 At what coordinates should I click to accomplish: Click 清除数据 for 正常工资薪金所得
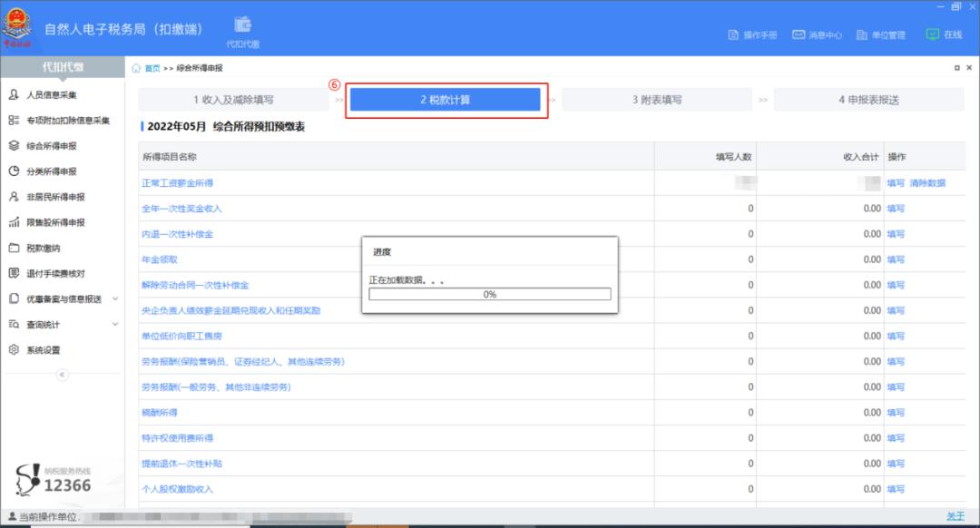point(927,183)
